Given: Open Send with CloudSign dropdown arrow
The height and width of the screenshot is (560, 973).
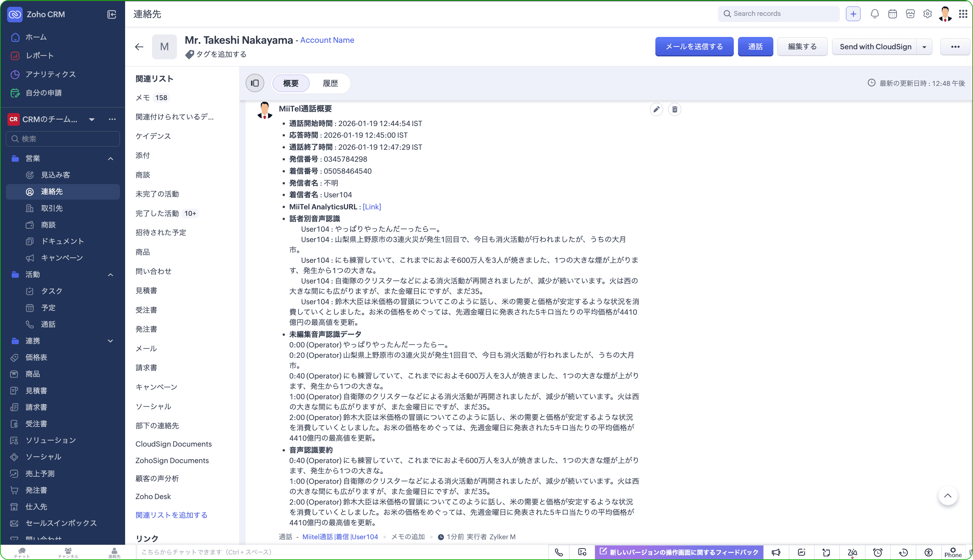Looking at the screenshot, I should tap(924, 47).
